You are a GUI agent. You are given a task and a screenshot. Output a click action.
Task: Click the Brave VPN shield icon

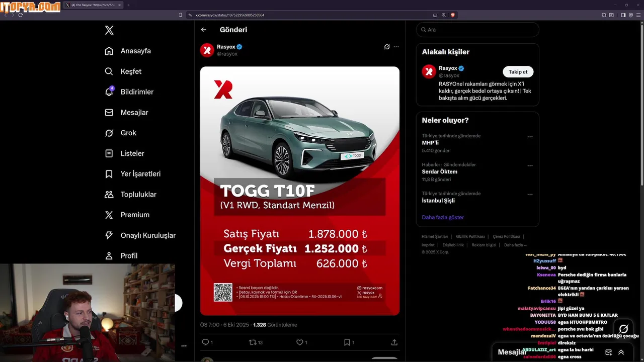tap(631, 15)
